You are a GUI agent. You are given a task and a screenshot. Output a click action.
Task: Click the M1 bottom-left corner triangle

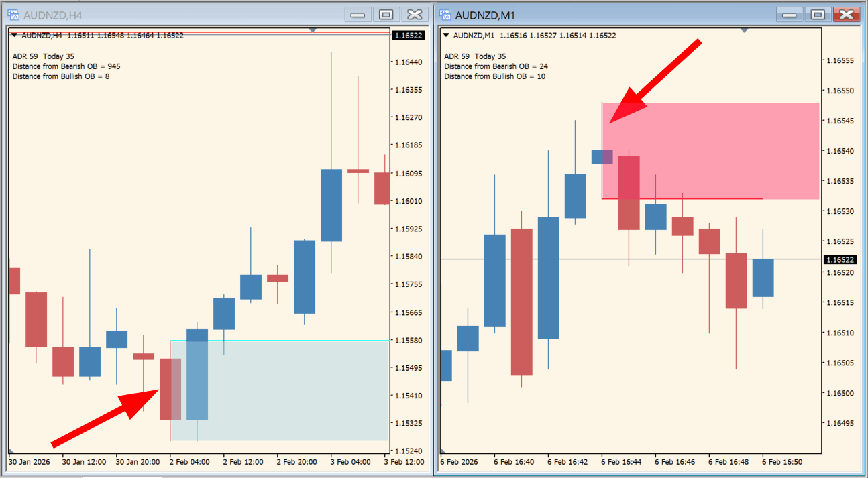443,451
